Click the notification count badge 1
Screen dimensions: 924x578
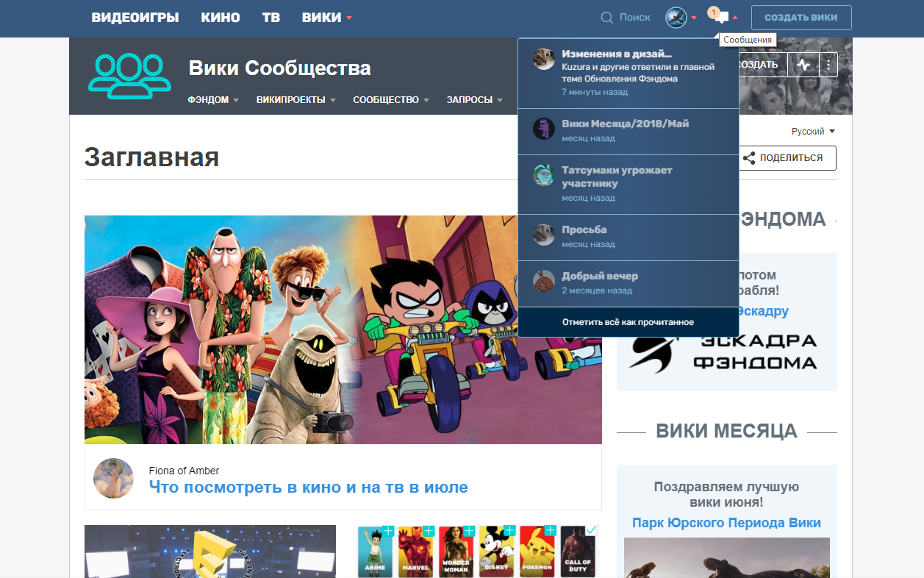pyautogui.click(x=713, y=12)
